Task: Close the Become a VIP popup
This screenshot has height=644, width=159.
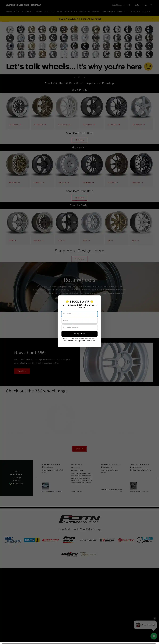Action: (x=97, y=299)
